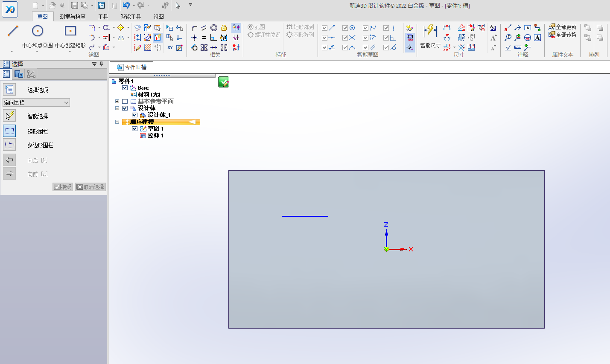Screen dimensions: 610x364
Task: Select the blue sketch line in viewport
Action: pos(305,216)
